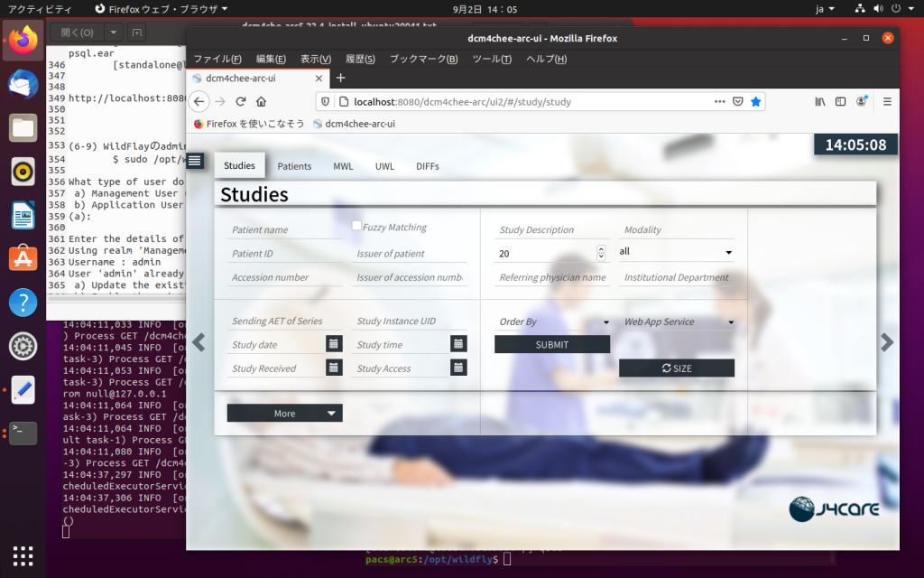Viewport: 924px width, 578px height.
Task: Click the Patient name input field
Action: (x=285, y=230)
